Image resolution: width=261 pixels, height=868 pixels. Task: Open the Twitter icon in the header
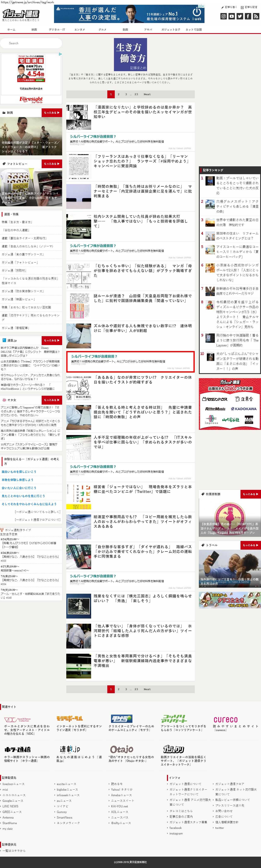coord(240,16)
